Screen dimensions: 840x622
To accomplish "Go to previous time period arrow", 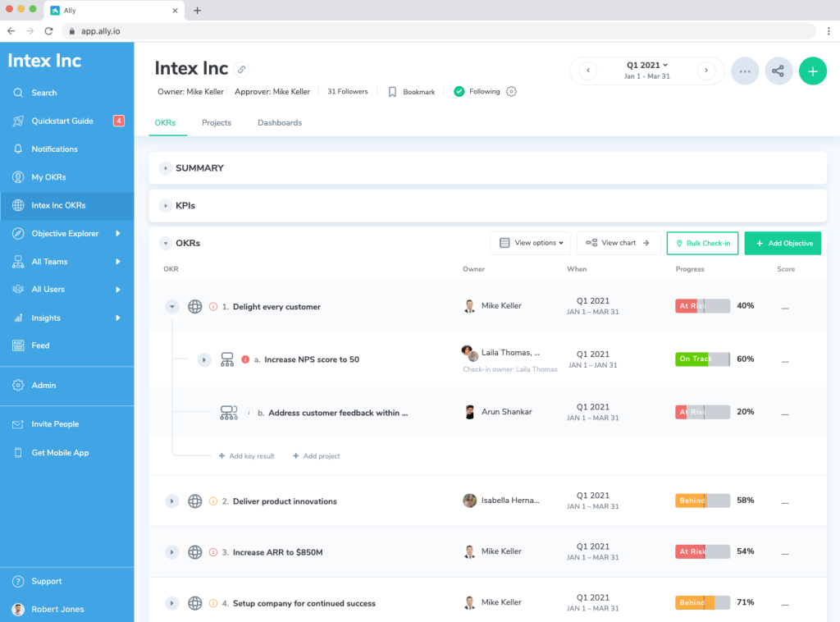I will [x=588, y=71].
